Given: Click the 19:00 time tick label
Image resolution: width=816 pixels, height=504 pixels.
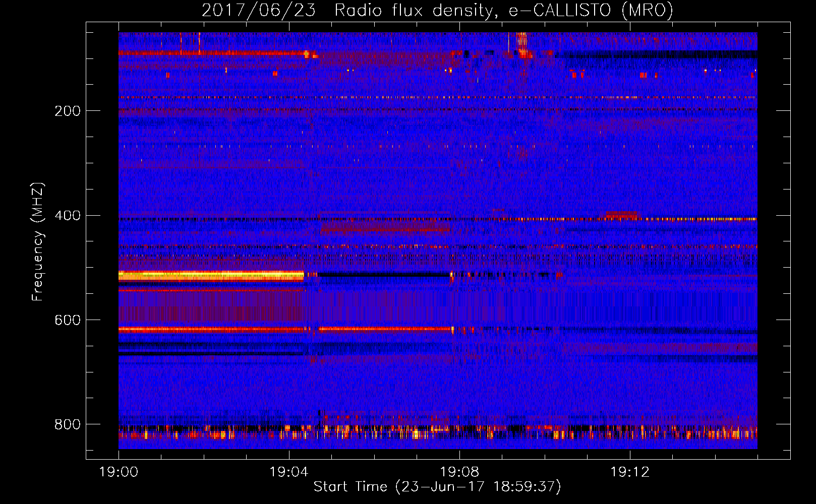Looking at the screenshot, I should pyautogui.click(x=119, y=472).
